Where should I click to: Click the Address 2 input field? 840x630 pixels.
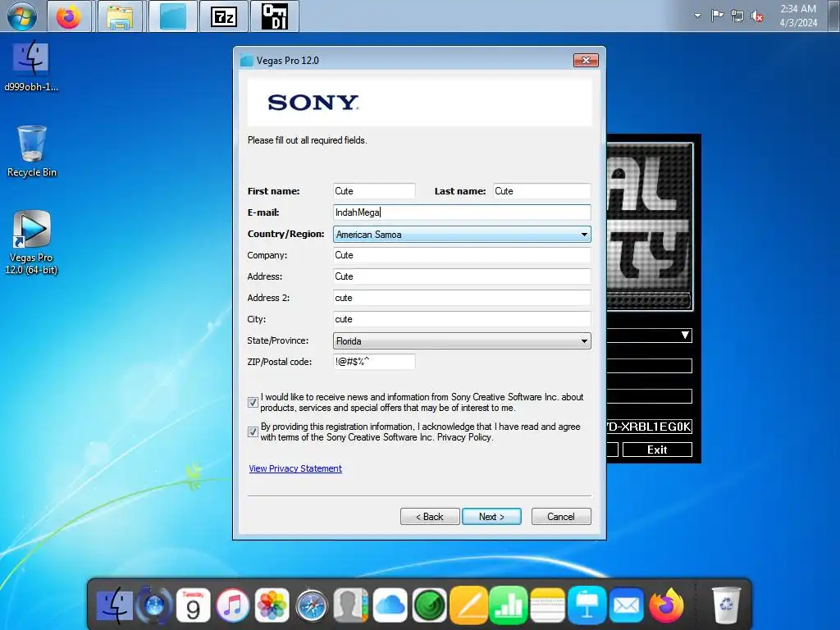[x=462, y=298]
